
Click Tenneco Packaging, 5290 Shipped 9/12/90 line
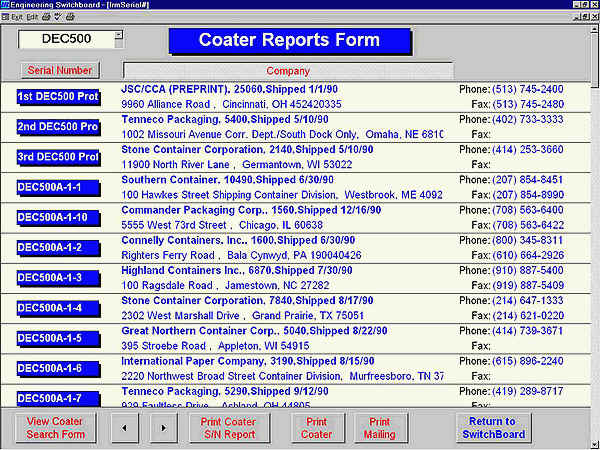(x=225, y=391)
